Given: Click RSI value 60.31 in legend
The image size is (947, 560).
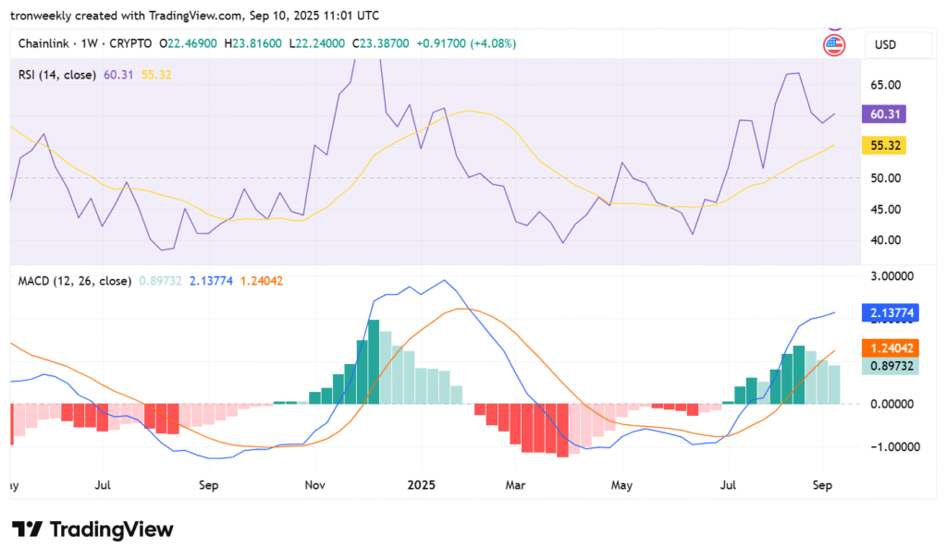Looking at the screenshot, I should (x=118, y=75).
